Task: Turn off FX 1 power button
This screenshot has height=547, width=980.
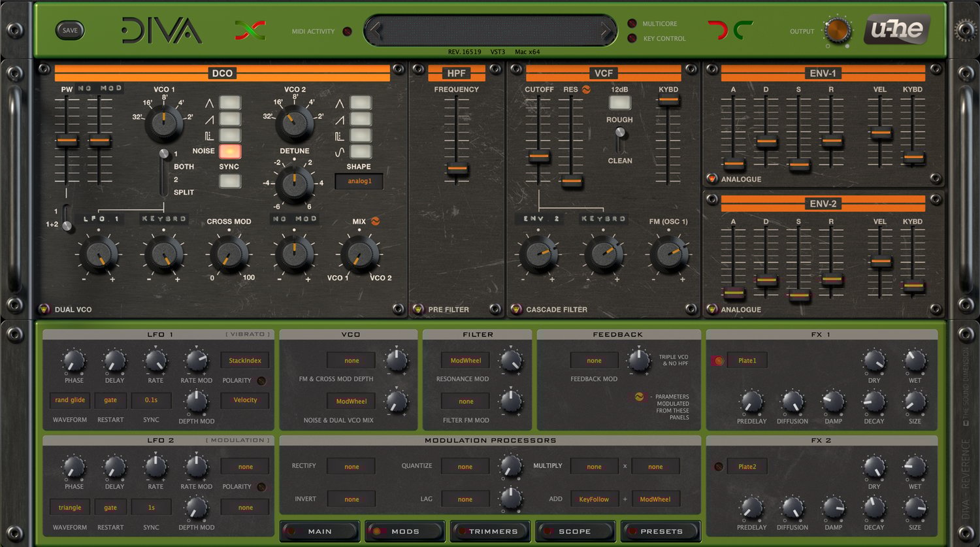Action: pyautogui.click(x=719, y=361)
